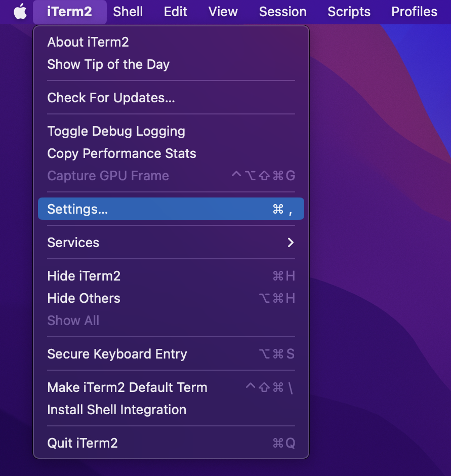
Task: Choose Make iTerm2 Default Term
Action: coord(171,387)
